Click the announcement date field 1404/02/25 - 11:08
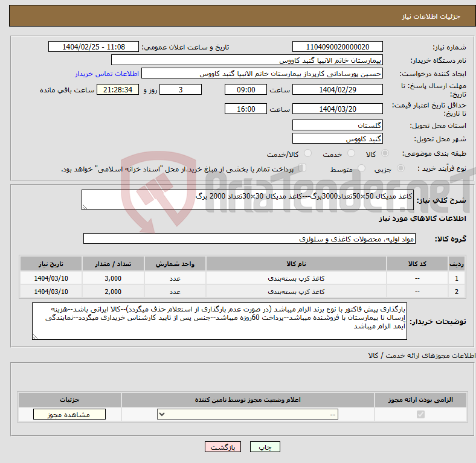 [94, 46]
